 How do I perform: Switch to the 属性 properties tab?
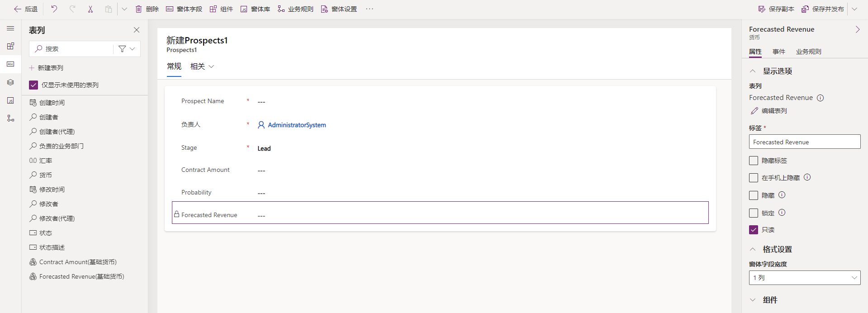point(755,52)
